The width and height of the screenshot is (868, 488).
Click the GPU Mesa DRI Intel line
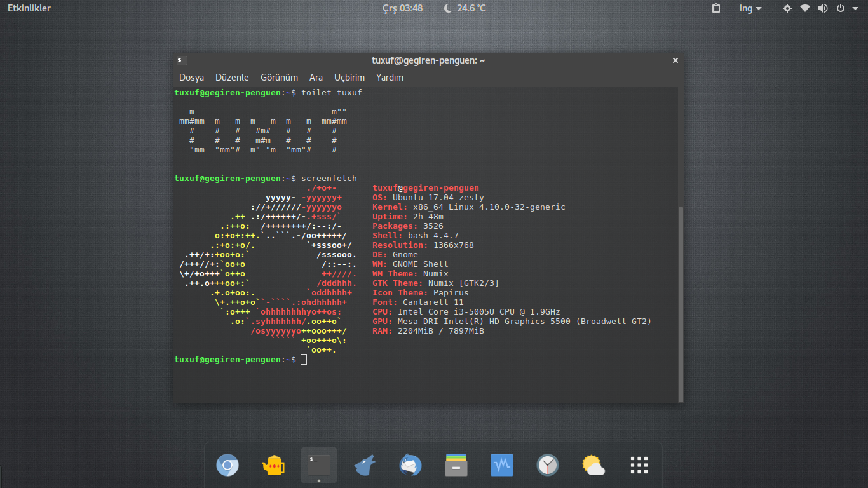512,322
